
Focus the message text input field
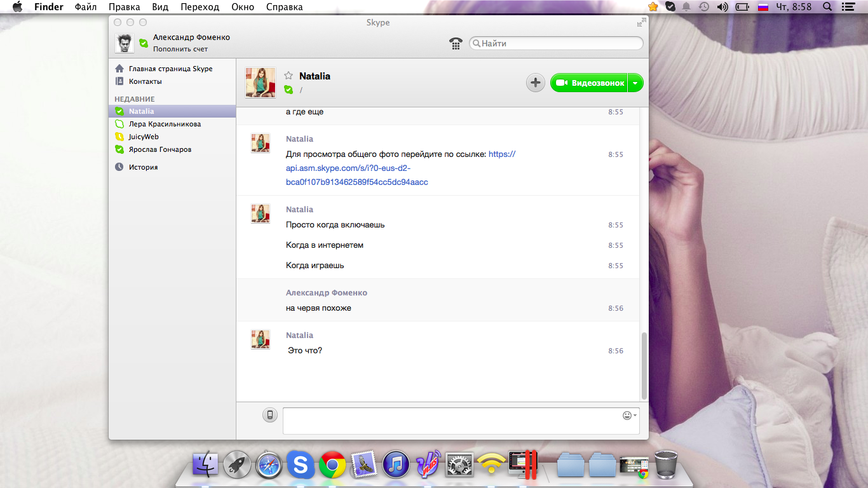point(461,421)
